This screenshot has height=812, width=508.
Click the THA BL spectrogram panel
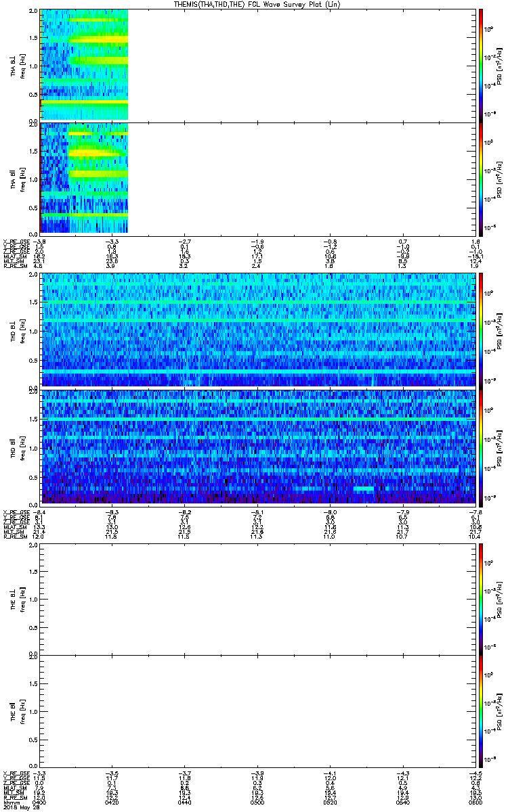[x=256, y=65]
